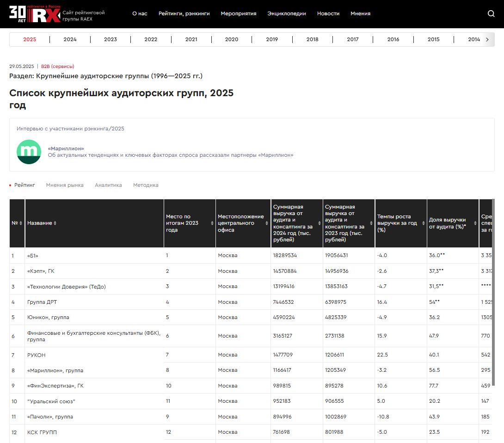Viewport: 504px width, 443px height.
Task: Click the 18289534 revenue value
Action: 285,255
